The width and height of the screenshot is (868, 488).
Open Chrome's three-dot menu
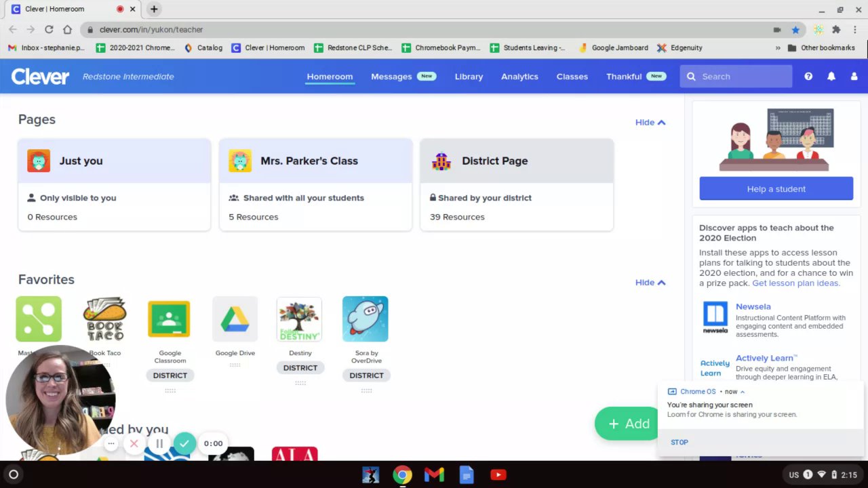coord(855,30)
